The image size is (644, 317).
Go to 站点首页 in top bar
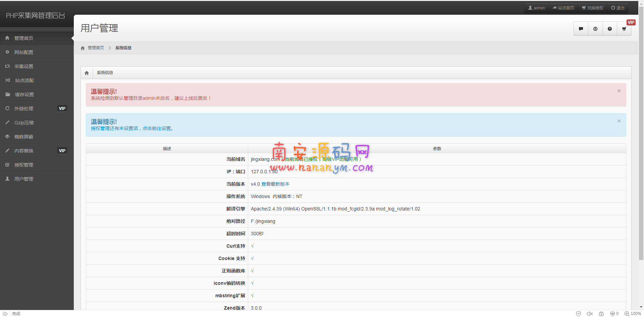[x=563, y=8]
